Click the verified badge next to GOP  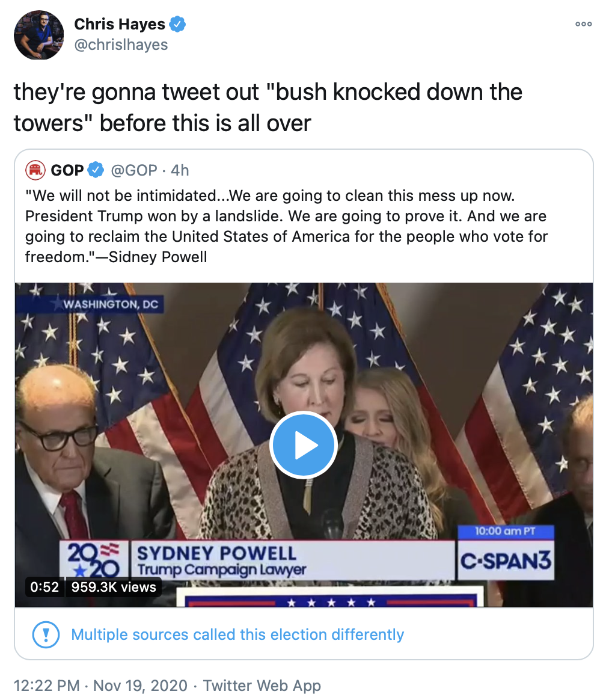(x=96, y=170)
